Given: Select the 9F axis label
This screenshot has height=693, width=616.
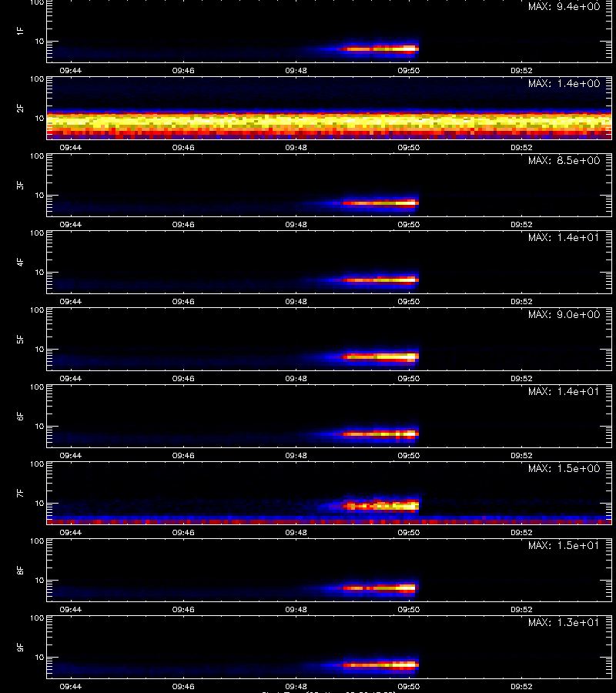Looking at the screenshot, I should [20, 647].
